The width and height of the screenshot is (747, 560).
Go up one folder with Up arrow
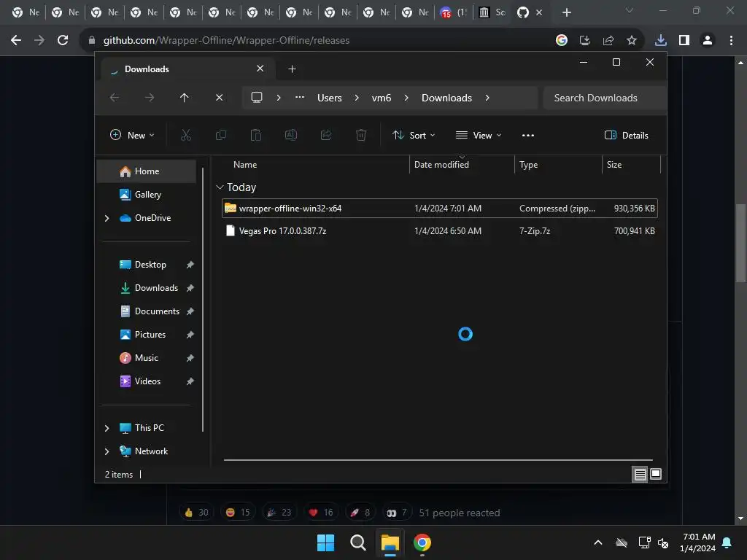(184, 98)
